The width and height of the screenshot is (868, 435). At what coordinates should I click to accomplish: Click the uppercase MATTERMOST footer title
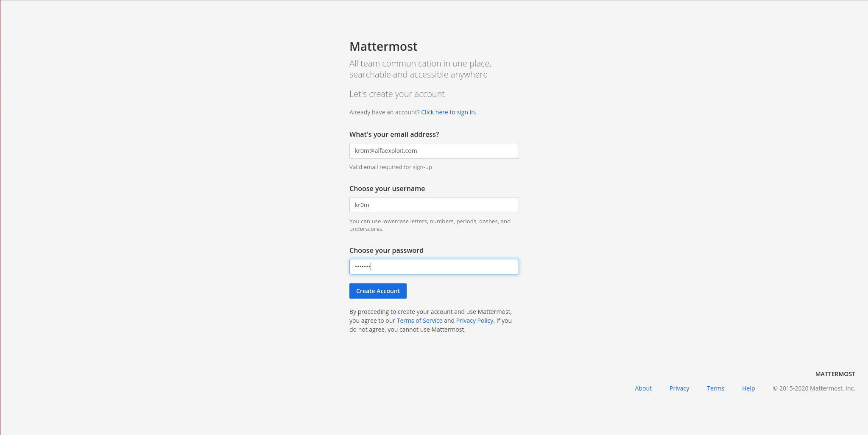pos(835,374)
